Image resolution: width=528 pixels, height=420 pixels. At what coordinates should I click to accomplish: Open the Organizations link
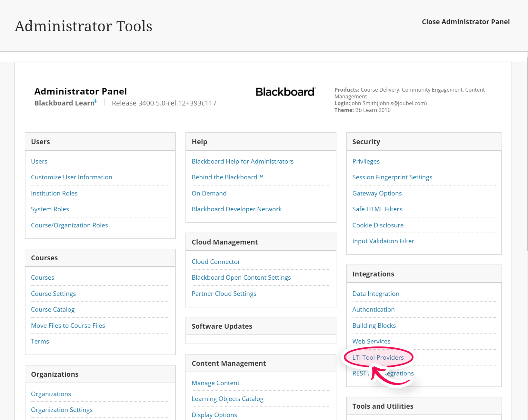click(51, 394)
